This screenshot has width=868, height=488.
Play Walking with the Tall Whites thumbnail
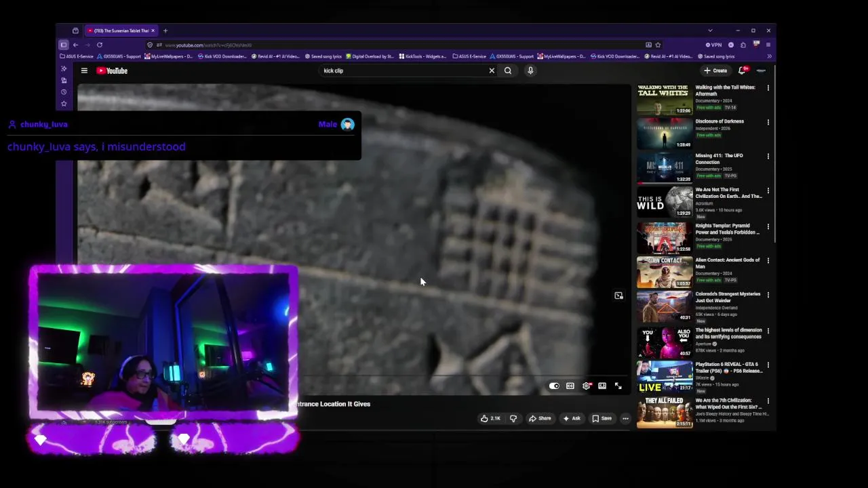[665, 99]
